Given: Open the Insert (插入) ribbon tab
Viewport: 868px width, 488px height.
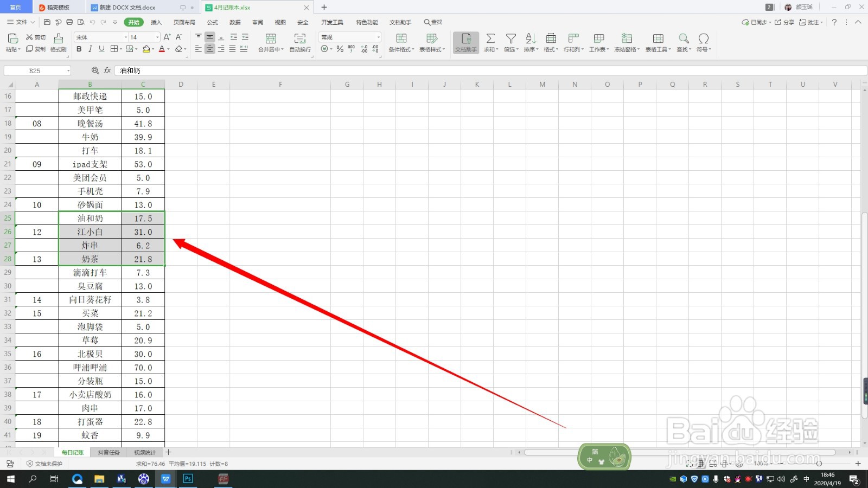Looking at the screenshot, I should pos(156,22).
